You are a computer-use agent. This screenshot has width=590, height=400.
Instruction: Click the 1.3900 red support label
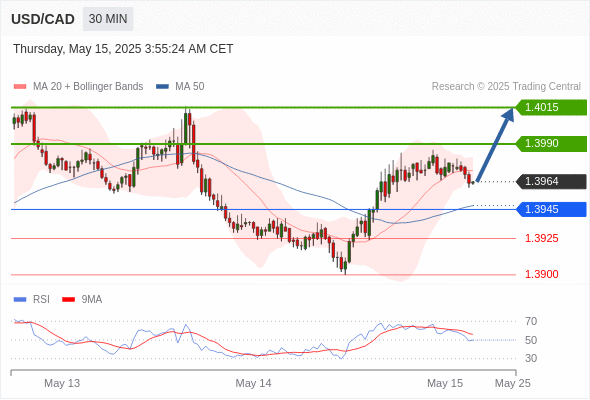(541, 274)
